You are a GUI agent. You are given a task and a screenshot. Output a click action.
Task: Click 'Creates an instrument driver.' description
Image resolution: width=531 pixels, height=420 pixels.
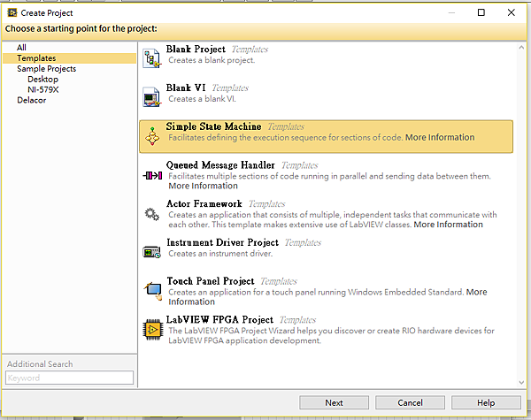click(x=220, y=254)
